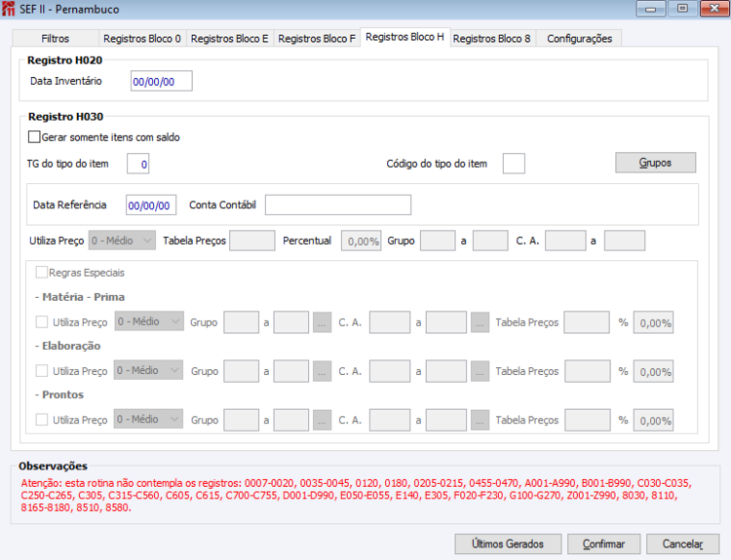
Task: Click Elaboração percentage field
Action: click(x=653, y=371)
